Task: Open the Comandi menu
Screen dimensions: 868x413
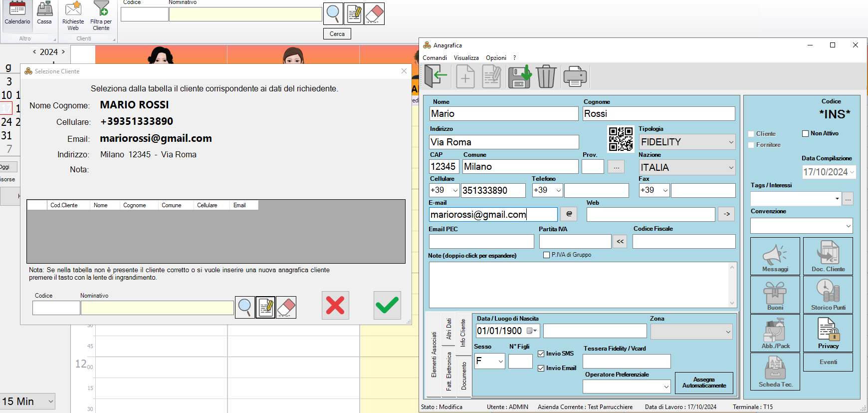Action: [434, 58]
